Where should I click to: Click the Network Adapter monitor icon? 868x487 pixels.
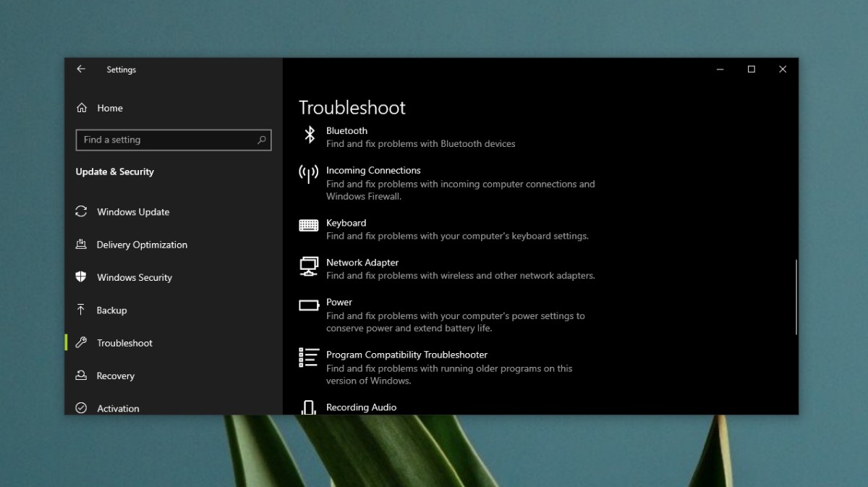point(309,266)
